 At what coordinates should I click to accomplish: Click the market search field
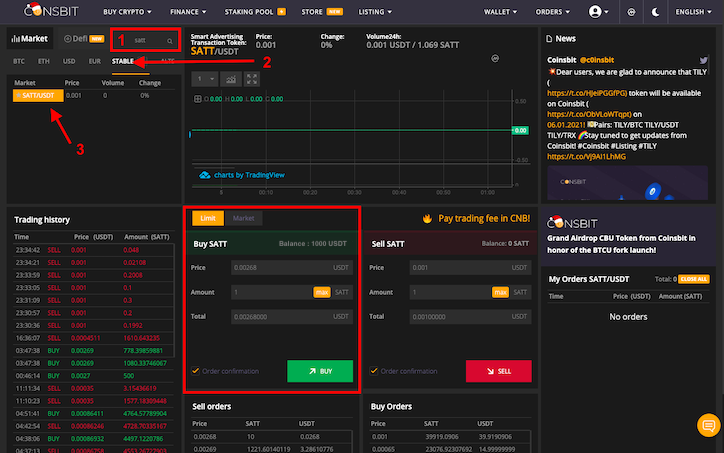[147, 41]
